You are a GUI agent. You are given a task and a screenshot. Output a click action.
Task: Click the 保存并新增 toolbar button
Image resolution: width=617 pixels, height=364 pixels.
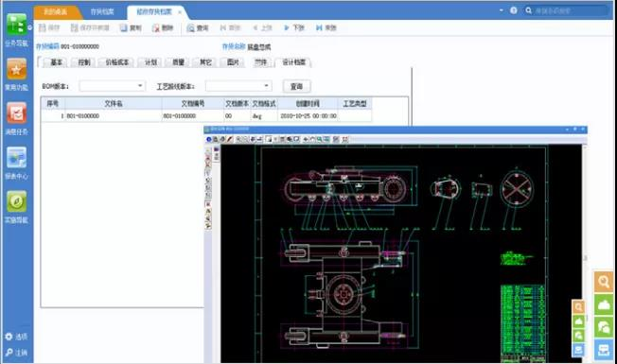[x=90, y=28]
